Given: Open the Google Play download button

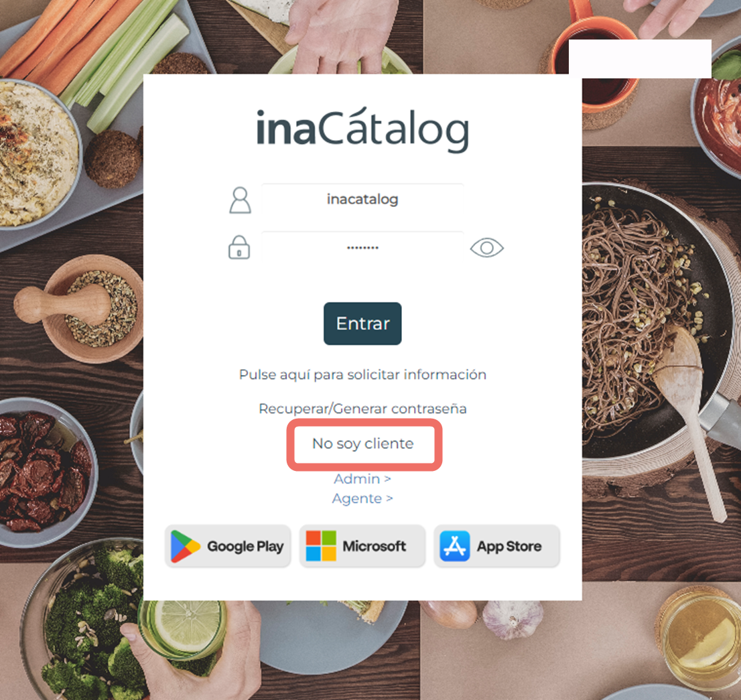Looking at the screenshot, I should (228, 546).
